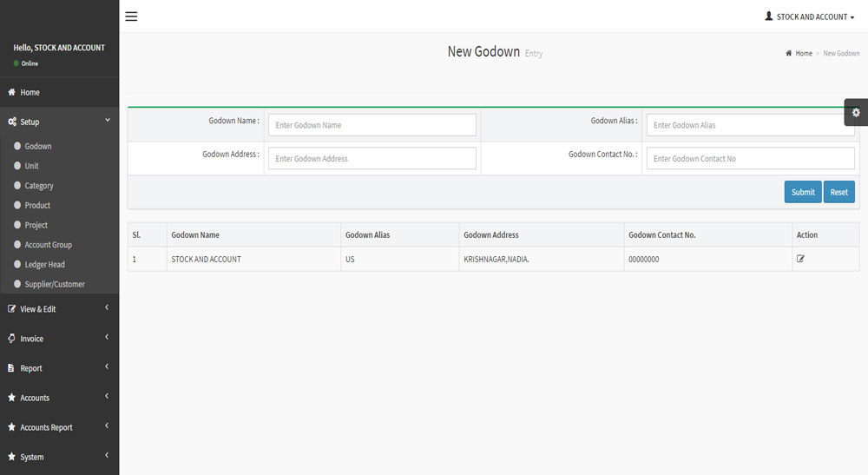Click the circle bullet beside Account Group
868x475 pixels.
17,244
